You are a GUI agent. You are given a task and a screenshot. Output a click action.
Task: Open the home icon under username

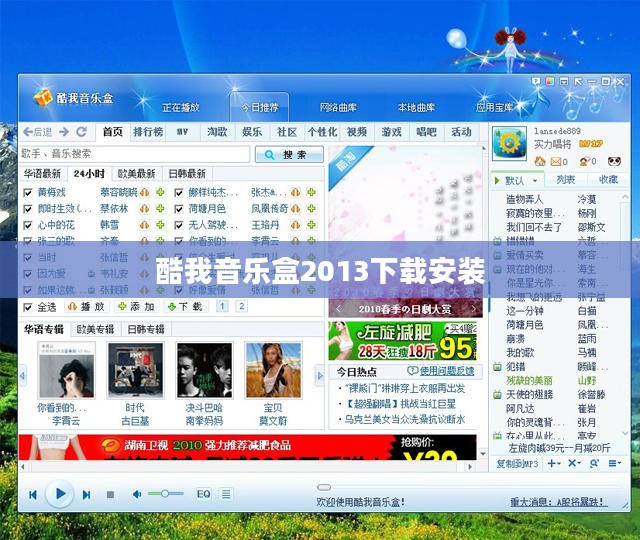pos(540,161)
